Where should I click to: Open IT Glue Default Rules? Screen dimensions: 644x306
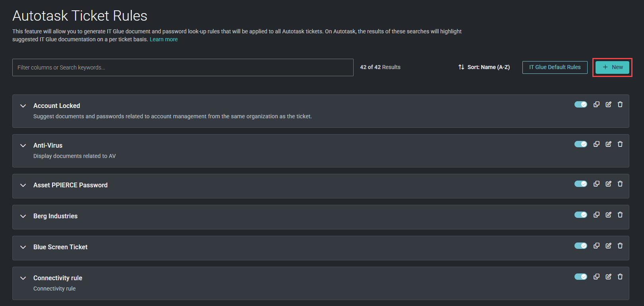(x=555, y=67)
